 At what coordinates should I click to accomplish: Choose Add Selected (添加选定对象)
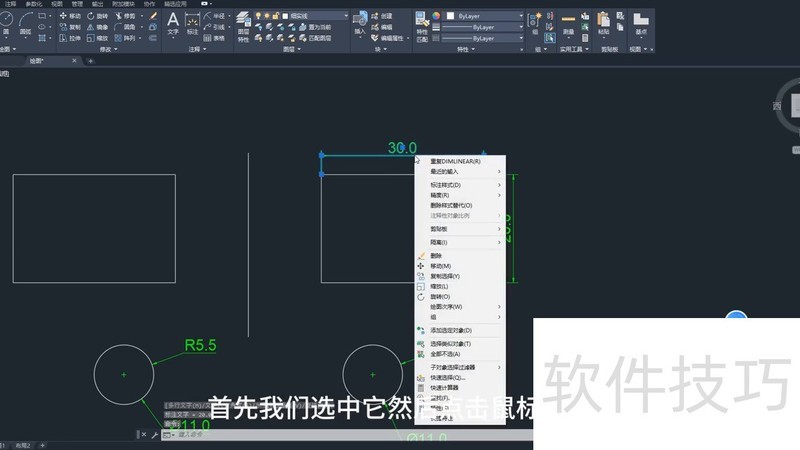coord(460,330)
